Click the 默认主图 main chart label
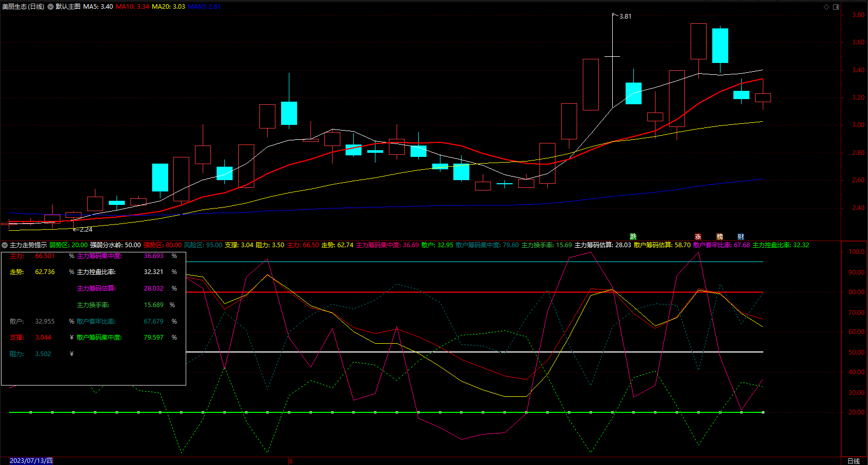 tap(68, 7)
